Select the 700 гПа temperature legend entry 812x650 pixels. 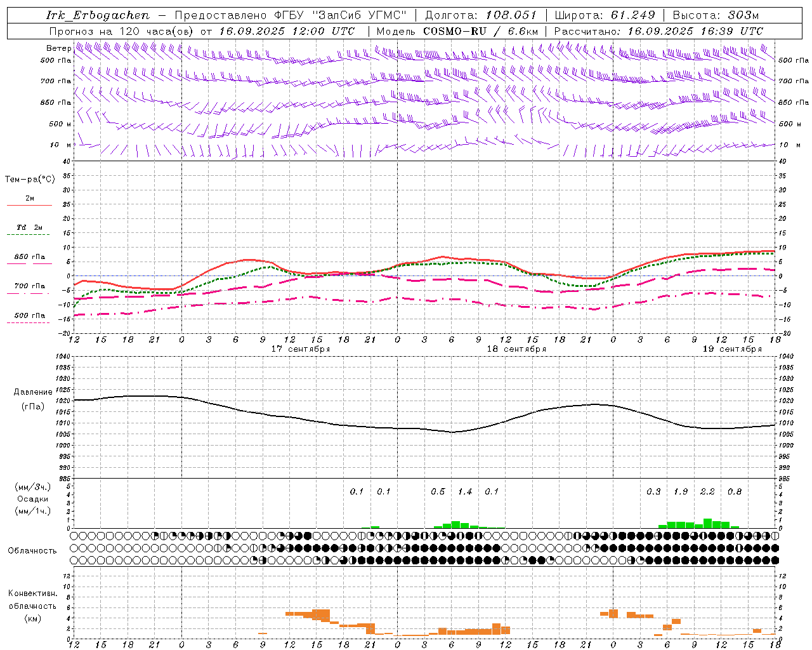coord(29,286)
